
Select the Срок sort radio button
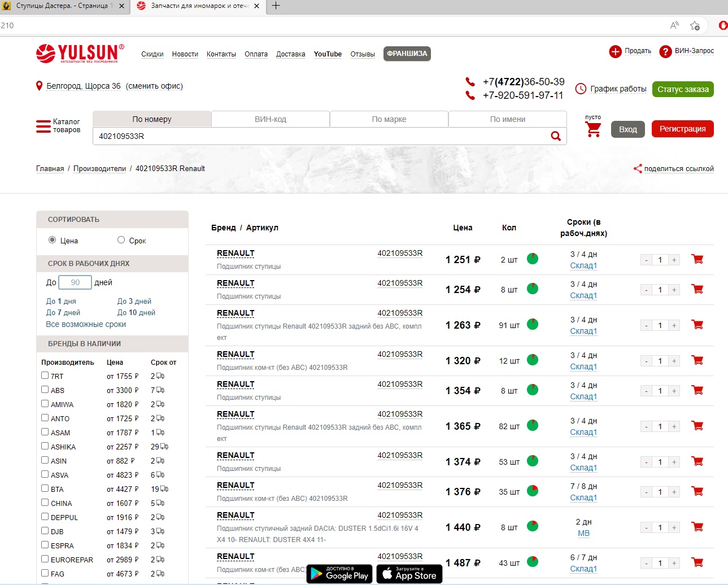(121, 240)
